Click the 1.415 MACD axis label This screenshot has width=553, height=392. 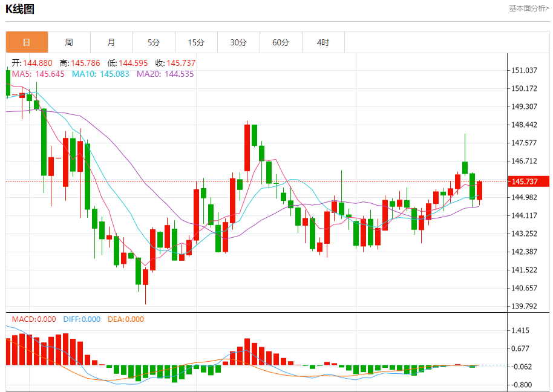[521, 330]
